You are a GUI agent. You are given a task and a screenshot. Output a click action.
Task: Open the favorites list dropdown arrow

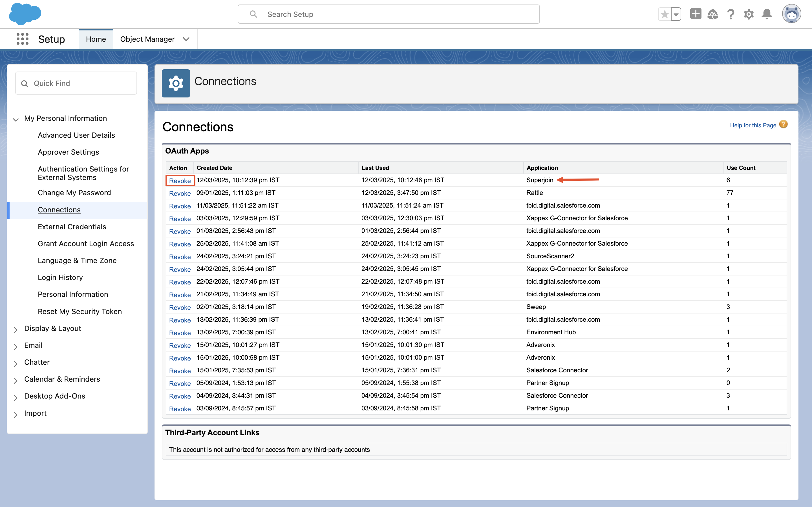pos(676,14)
